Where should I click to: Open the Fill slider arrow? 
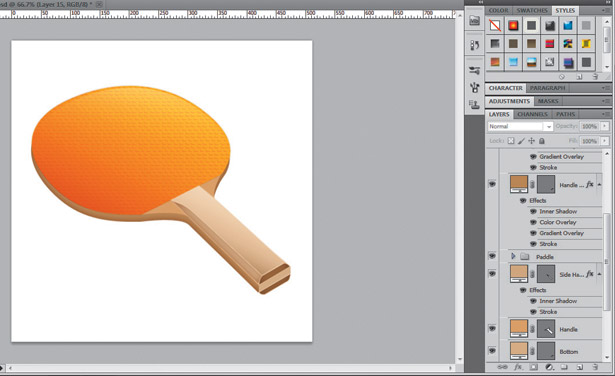coord(604,140)
